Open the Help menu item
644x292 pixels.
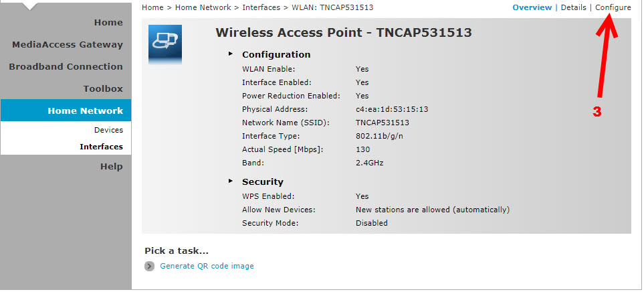[x=111, y=167]
